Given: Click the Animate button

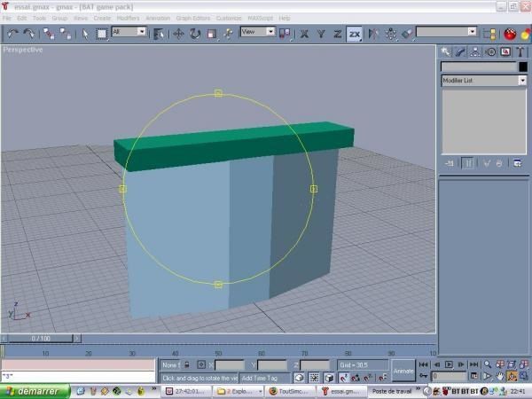Looking at the screenshot, I should pyautogui.click(x=403, y=371).
